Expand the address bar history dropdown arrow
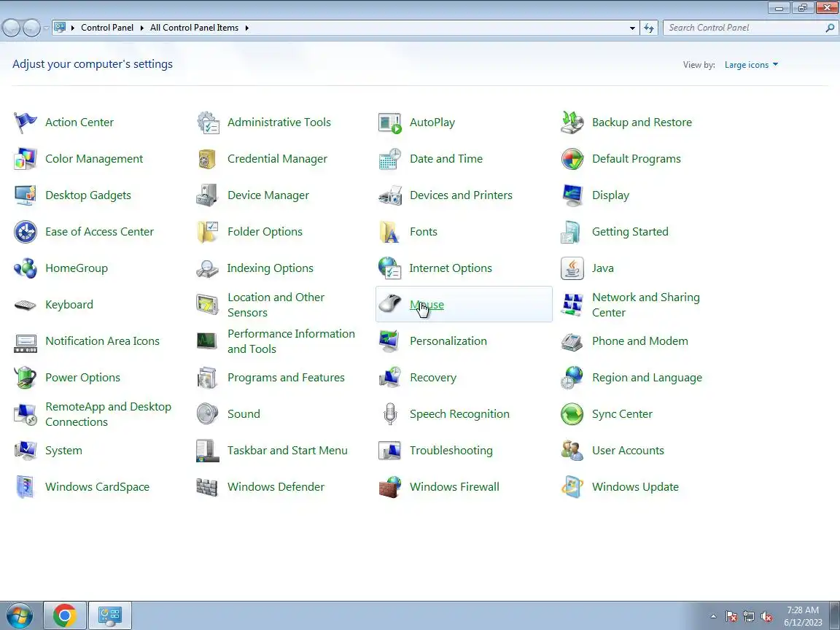Viewport: 840px width, 630px height. (632, 28)
